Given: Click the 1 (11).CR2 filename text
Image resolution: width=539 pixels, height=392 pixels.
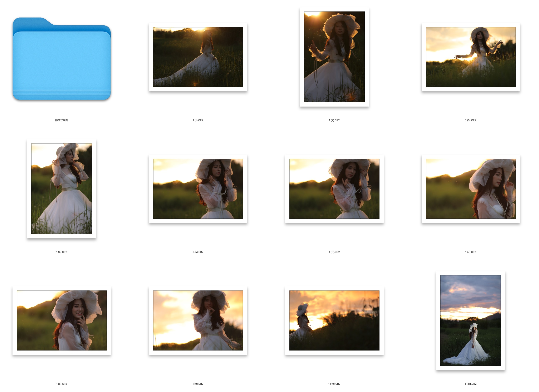Looking at the screenshot, I should coord(471,384).
